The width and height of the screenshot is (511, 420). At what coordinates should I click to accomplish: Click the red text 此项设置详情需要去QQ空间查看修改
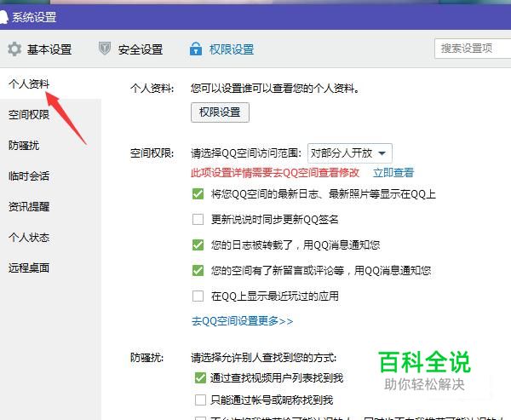(275, 172)
